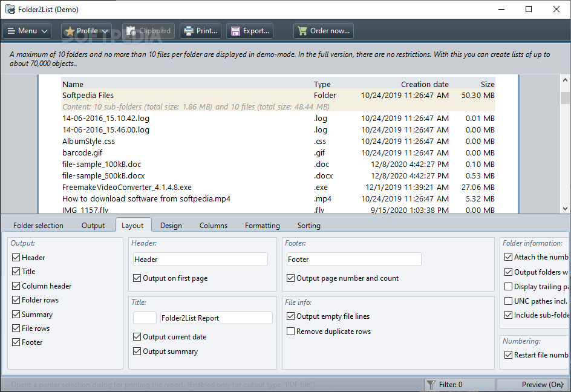Toggle Output on first page checkbox
This screenshot has width=571, height=392.
click(x=137, y=278)
